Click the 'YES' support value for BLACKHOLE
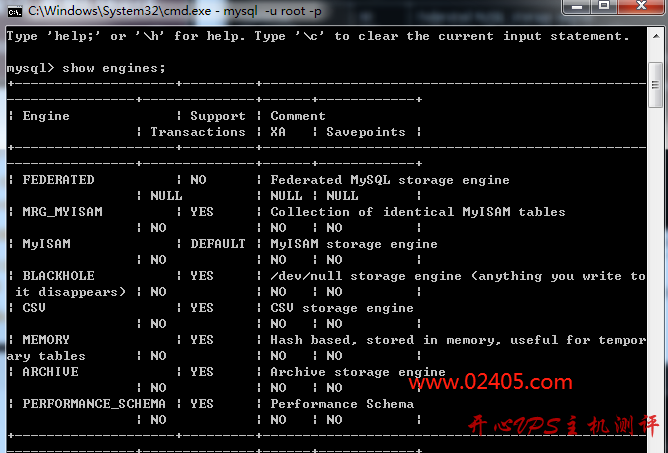 point(202,276)
